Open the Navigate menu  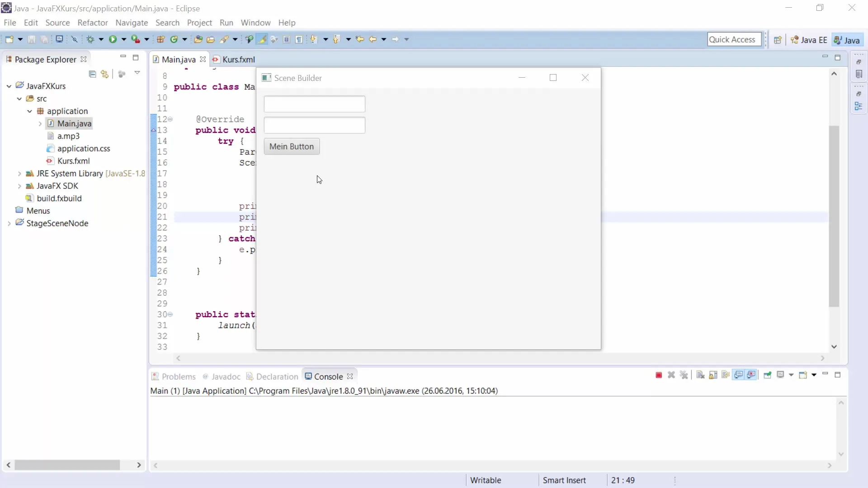tap(132, 23)
